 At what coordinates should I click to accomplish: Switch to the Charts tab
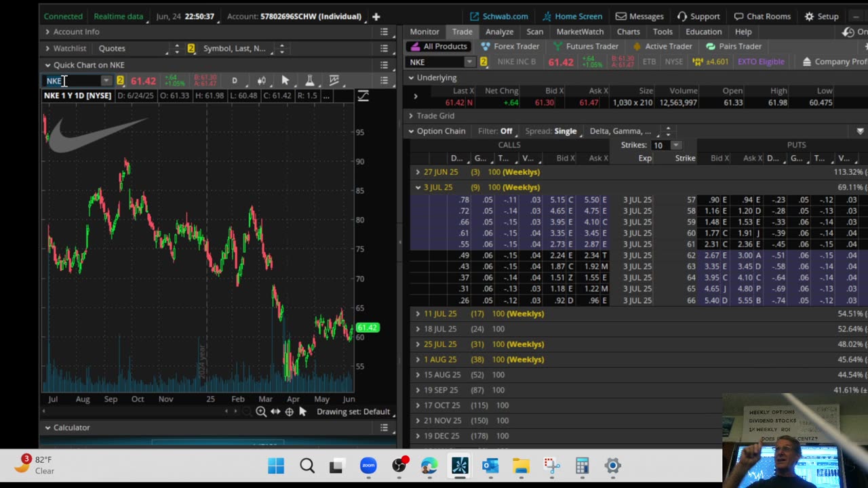point(628,32)
